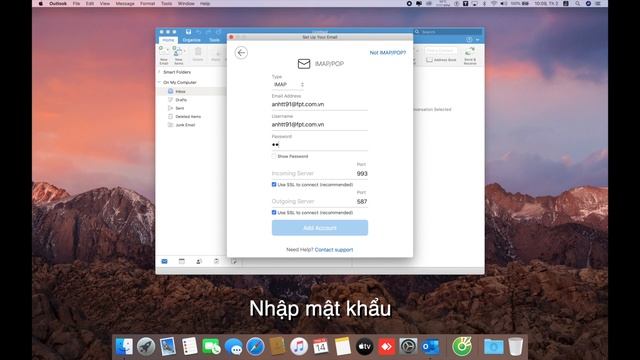Open Music from the Dock
Image resolution: width=640 pixels, height=360 pixels.
(x=299, y=347)
